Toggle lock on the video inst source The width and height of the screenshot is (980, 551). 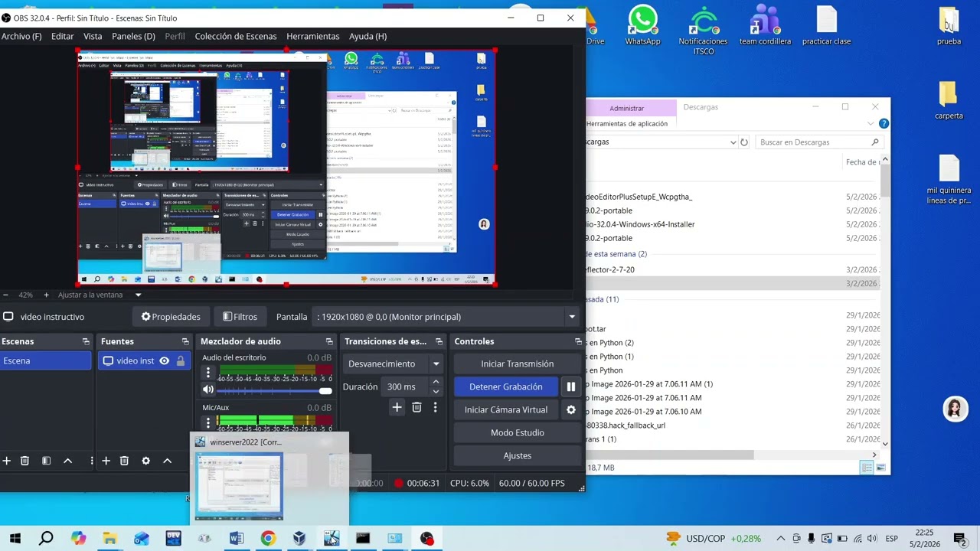(x=181, y=361)
